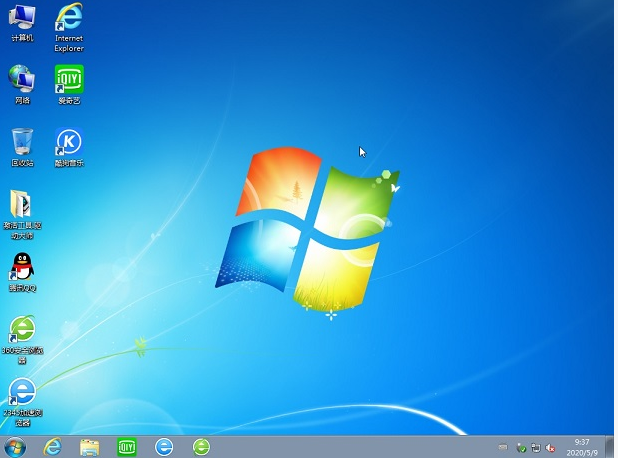Launch Internet Explorer from the taskbar

pos(53,447)
